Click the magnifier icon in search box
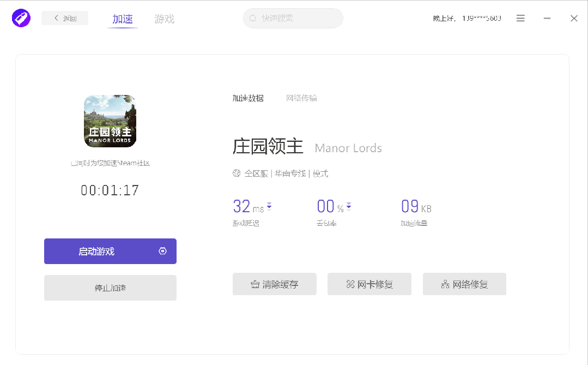588x365 pixels. (x=253, y=19)
